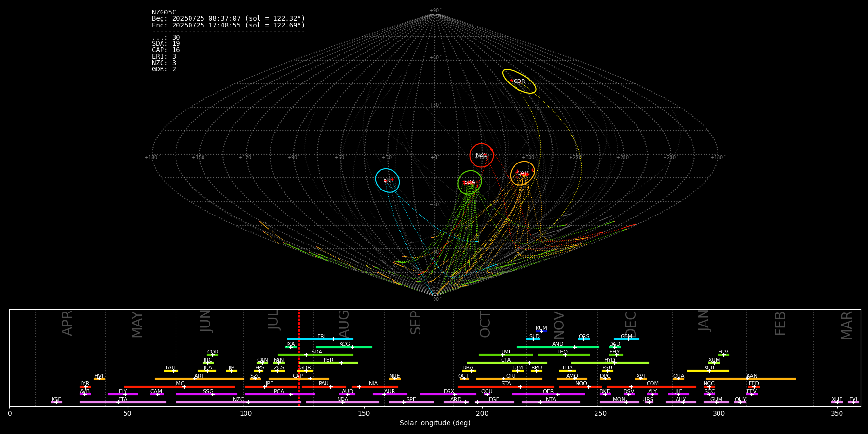Click the green SDA bar in the timeline

tap(315, 355)
